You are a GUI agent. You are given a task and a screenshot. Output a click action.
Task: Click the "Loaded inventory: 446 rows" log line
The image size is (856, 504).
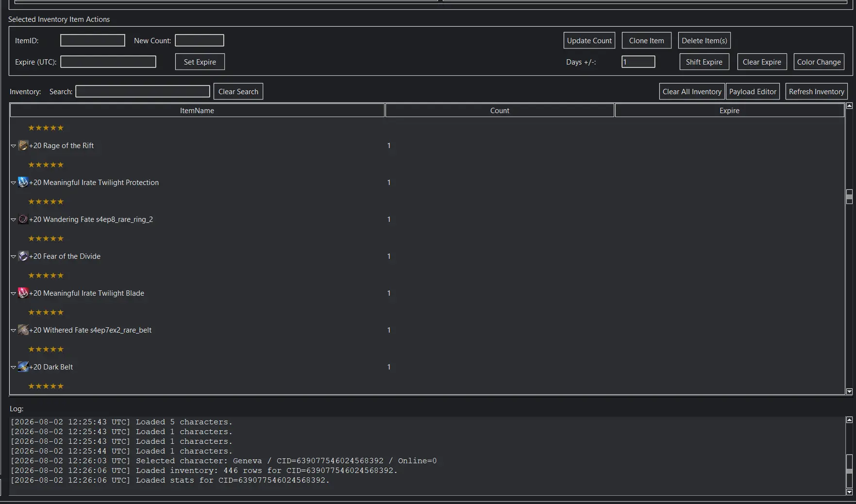(204, 470)
